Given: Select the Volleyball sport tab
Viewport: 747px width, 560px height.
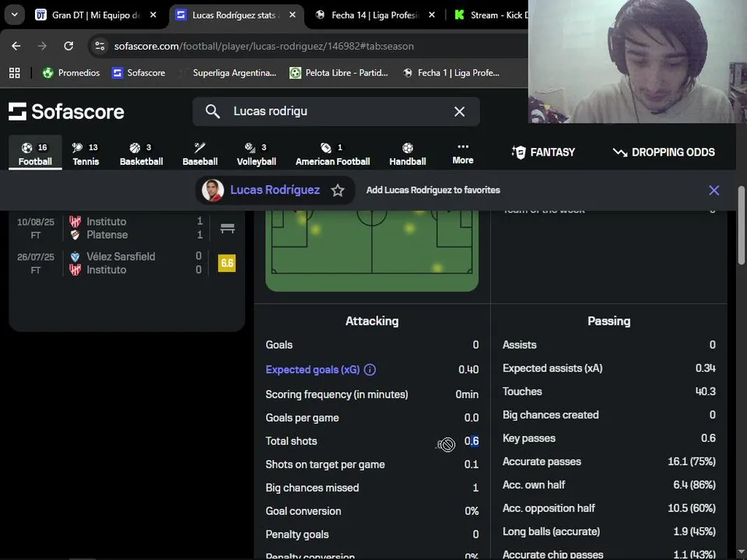Looking at the screenshot, I should tap(256, 153).
